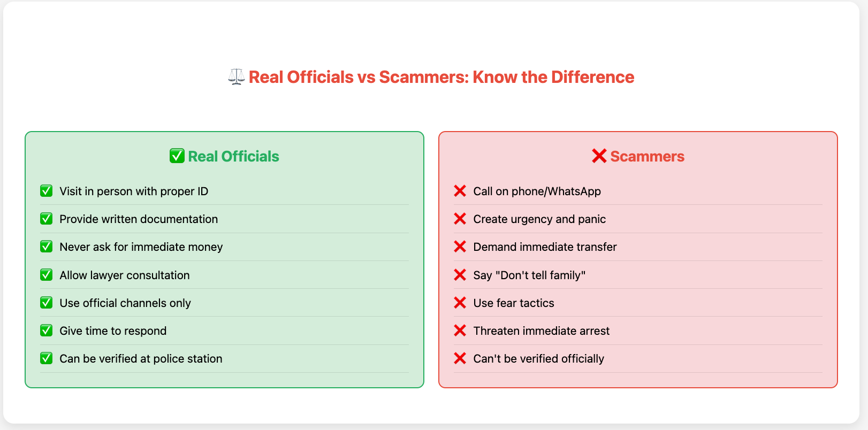Click the red X beside Say "Don't tell family"

(460, 275)
